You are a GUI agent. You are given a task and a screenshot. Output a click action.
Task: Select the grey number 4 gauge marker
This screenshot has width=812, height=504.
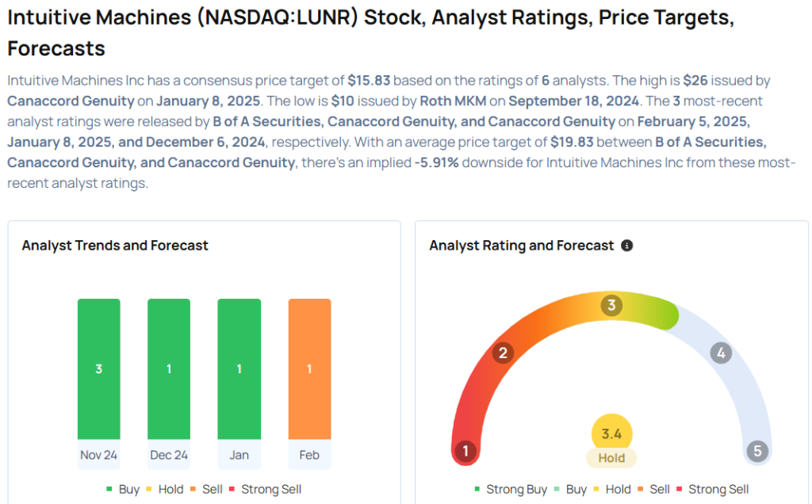coord(720,353)
